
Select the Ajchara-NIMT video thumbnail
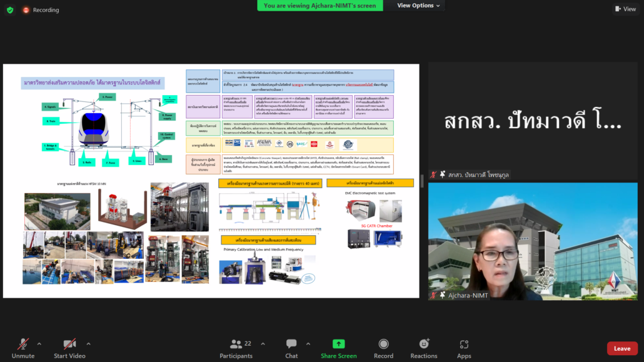point(533,241)
